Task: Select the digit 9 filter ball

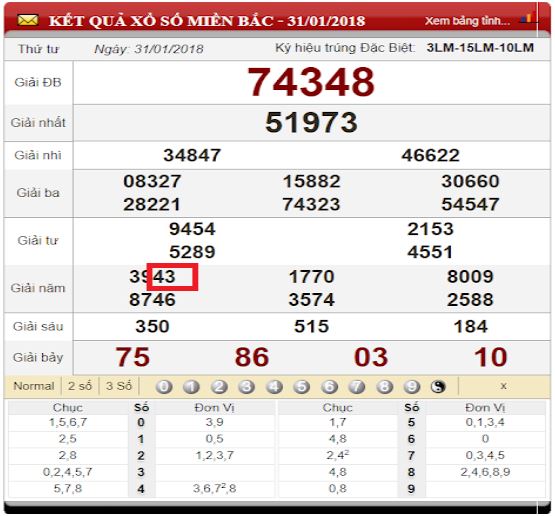Action: [x=412, y=386]
